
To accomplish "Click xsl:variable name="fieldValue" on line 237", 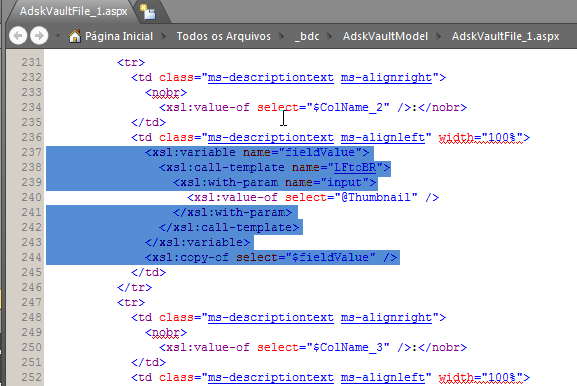I will point(257,152).
